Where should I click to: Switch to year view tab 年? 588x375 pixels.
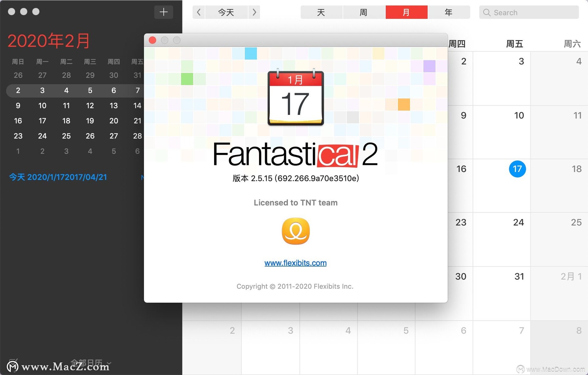449,12
